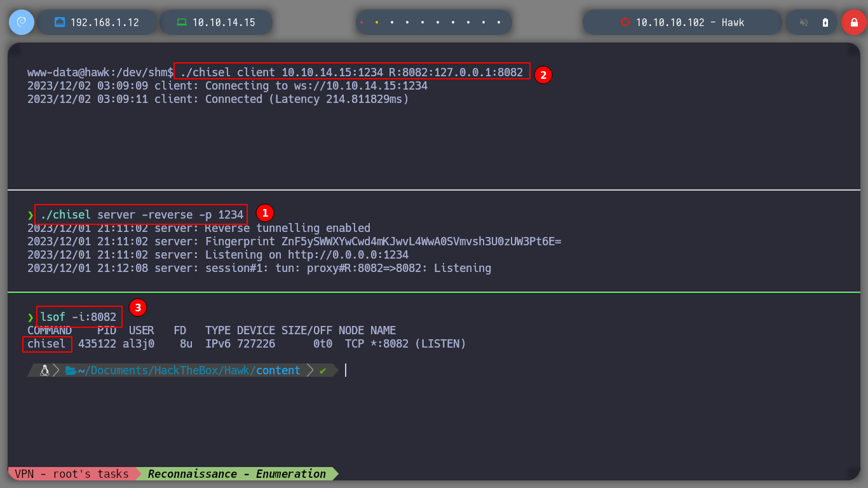Click the green checkmark status in prompt
Screen dimensions: 868x488
pos(323,370)
